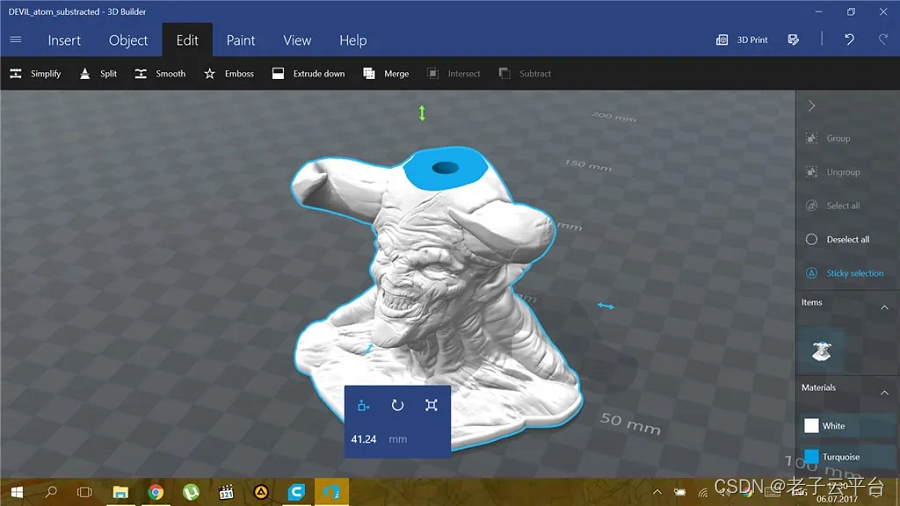
Task: Click the Subtract tool icon
Action: click(505, 73)
